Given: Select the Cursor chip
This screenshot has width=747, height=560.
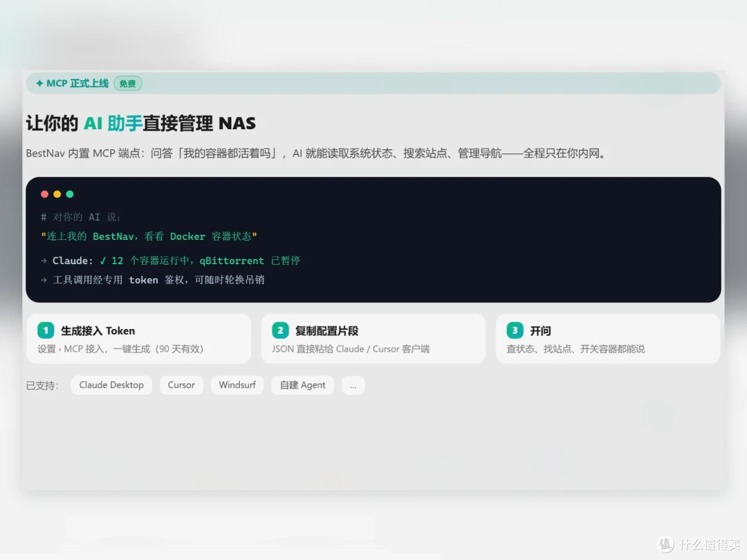Looking at the screenshot, I should 181,385.
